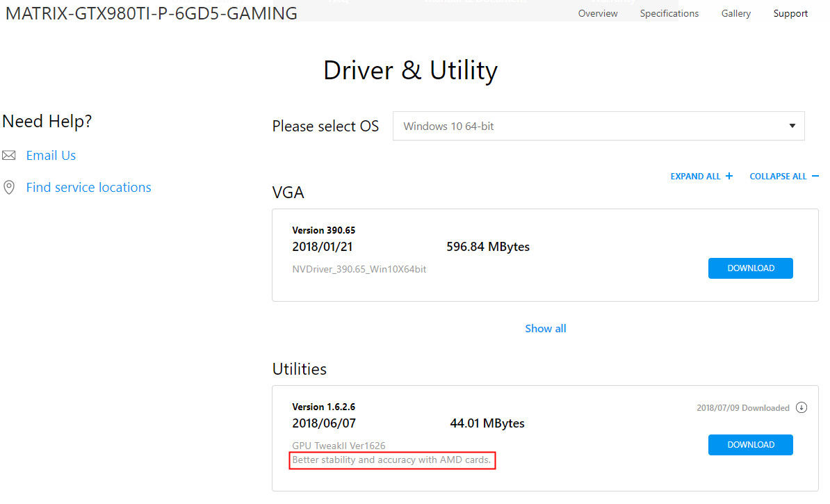Click the dropdown arrow of the OS selector
This screenshot has height=504, width=830.
coord(792,126)
